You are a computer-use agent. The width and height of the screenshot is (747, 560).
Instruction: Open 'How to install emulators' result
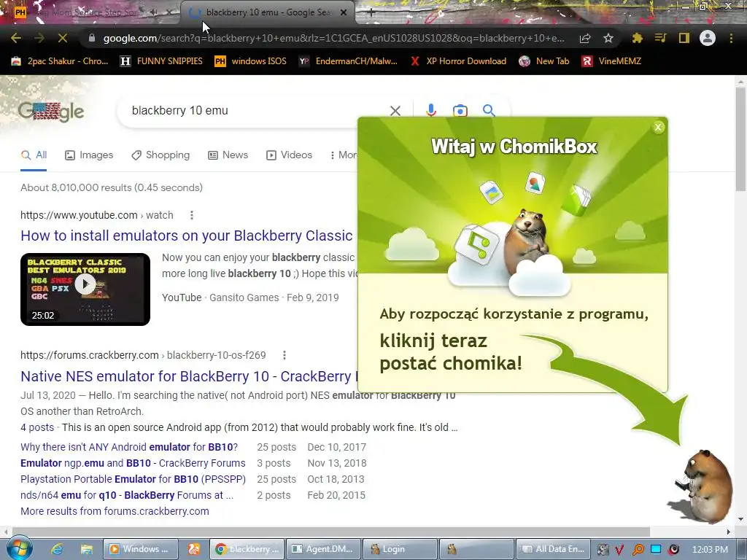(x=186, y=236)
